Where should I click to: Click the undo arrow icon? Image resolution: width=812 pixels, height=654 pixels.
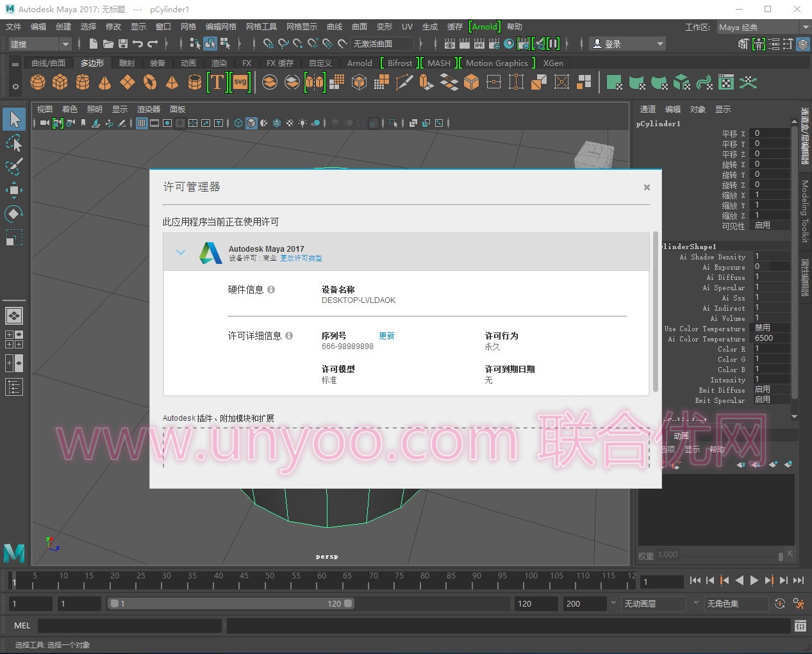tap(138, 44)
